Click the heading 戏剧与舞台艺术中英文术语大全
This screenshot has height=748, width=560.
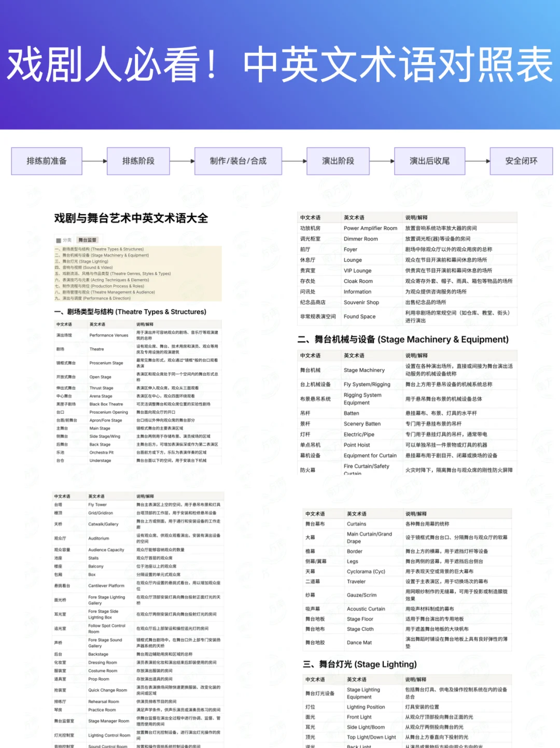(131, 218)
